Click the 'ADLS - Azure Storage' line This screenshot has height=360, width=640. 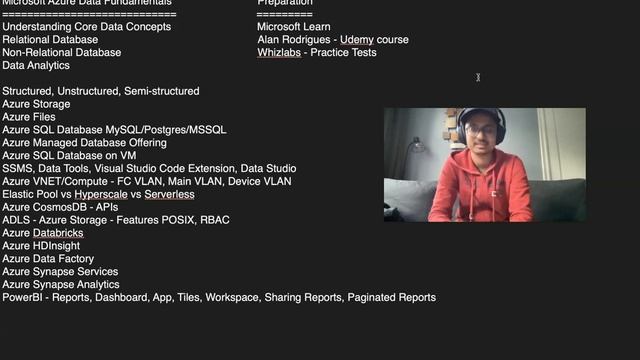pyautogui.click(x=116, y=220)
